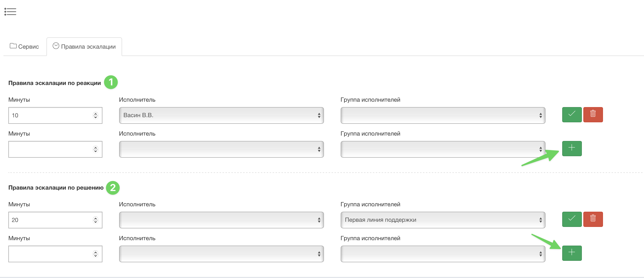644x278 pixels.
Task: Click the stepper arrows on the 10 minutes field
Action: 95,115
